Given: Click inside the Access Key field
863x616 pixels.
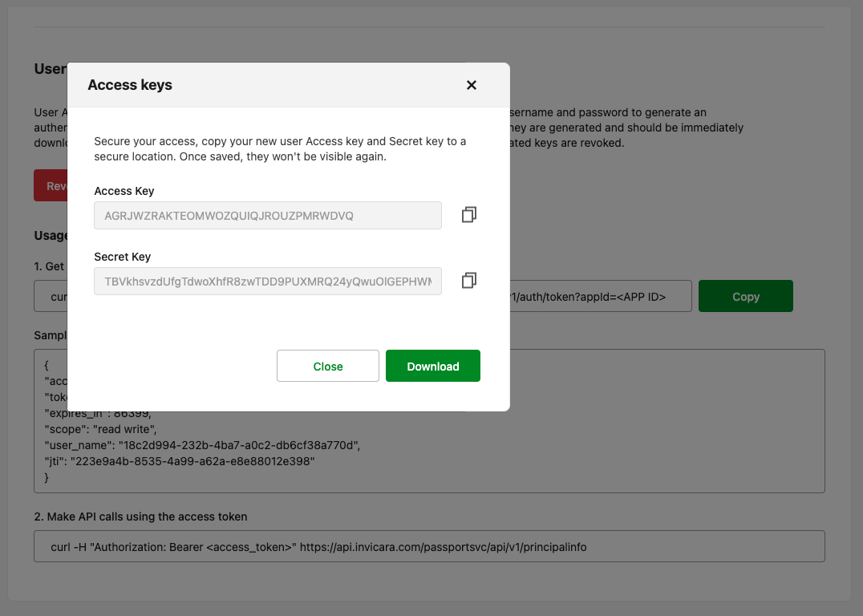Looking at the screenshot, I should point(267,215).
